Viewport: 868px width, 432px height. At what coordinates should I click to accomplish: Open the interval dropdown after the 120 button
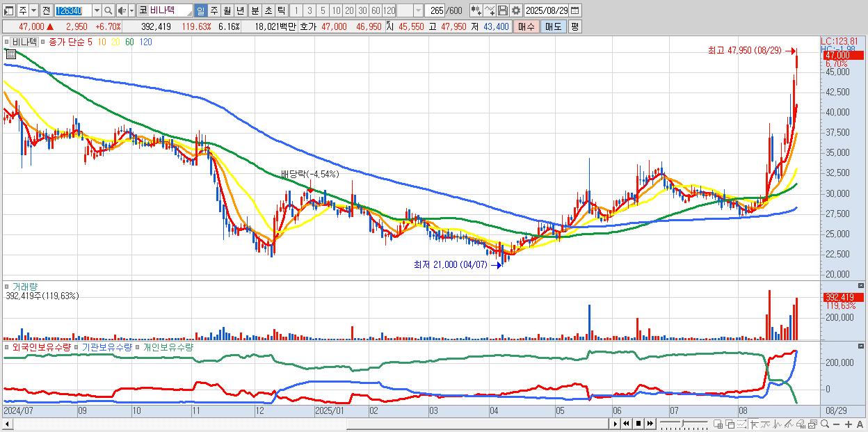tap(419, 10)
